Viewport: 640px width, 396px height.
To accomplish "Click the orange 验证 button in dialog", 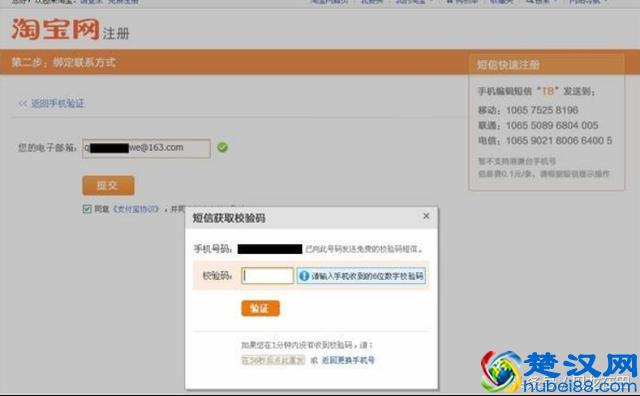I will point(260,308).
